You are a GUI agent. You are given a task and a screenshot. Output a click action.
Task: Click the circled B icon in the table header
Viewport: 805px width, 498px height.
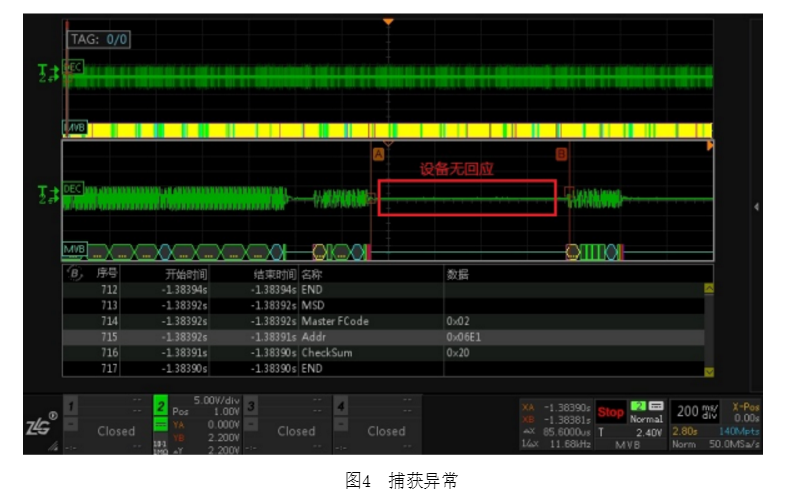click(x=74, y=274)
